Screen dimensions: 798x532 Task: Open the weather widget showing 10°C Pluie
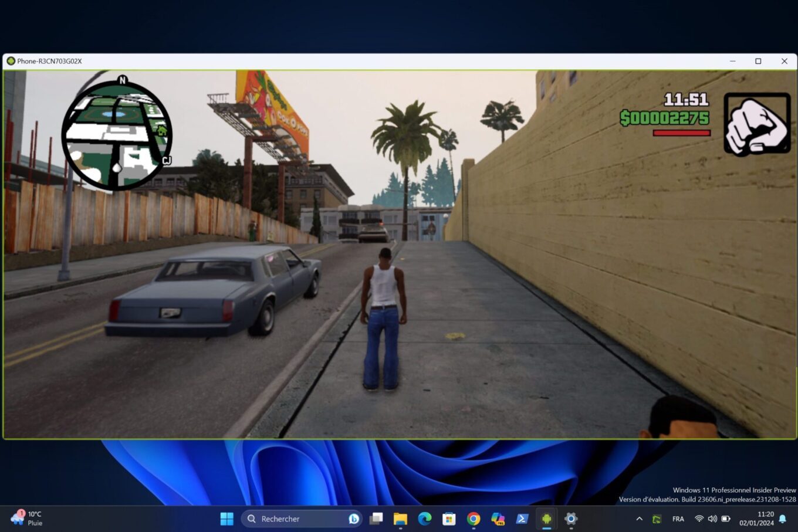tap(27, 519)
